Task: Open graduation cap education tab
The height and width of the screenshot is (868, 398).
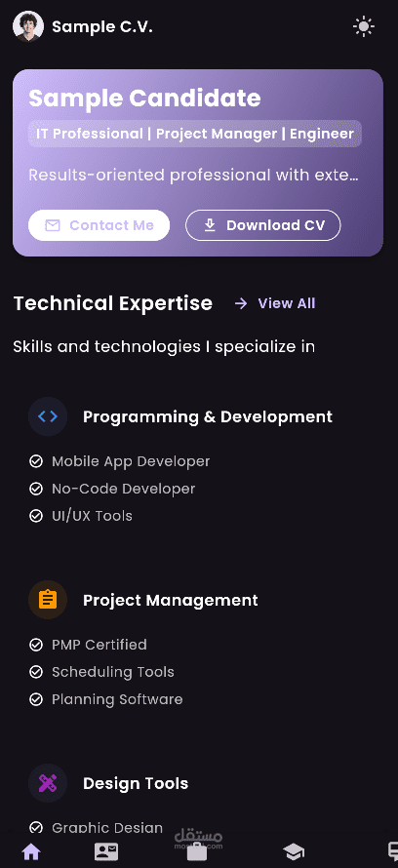Action: 294,851
